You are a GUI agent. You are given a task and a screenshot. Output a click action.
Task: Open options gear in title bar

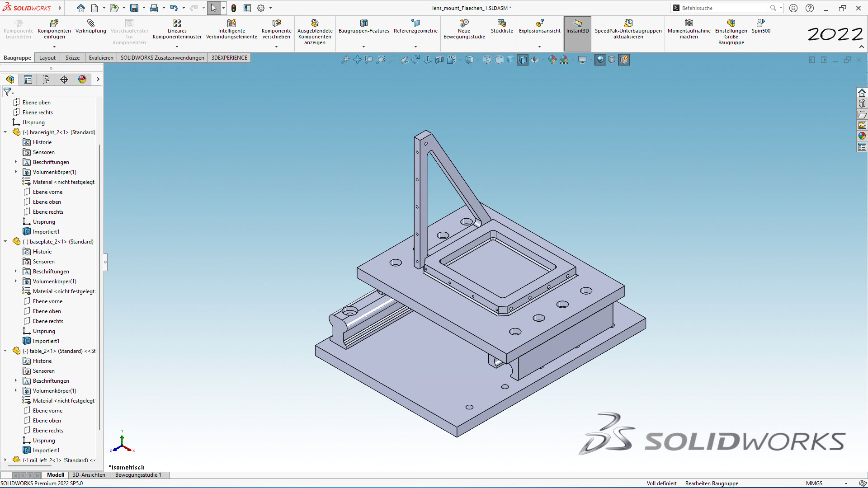coord(261,8)
